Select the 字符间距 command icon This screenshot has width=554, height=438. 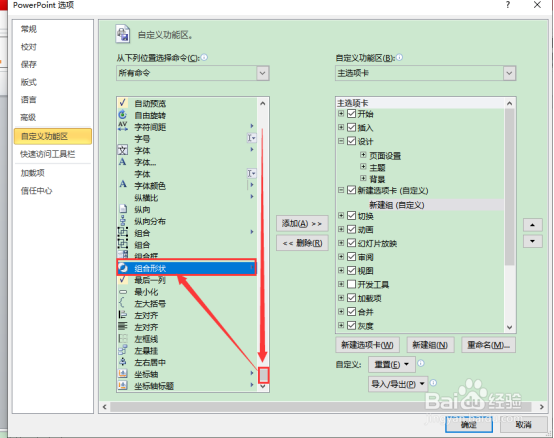point(123,126)
